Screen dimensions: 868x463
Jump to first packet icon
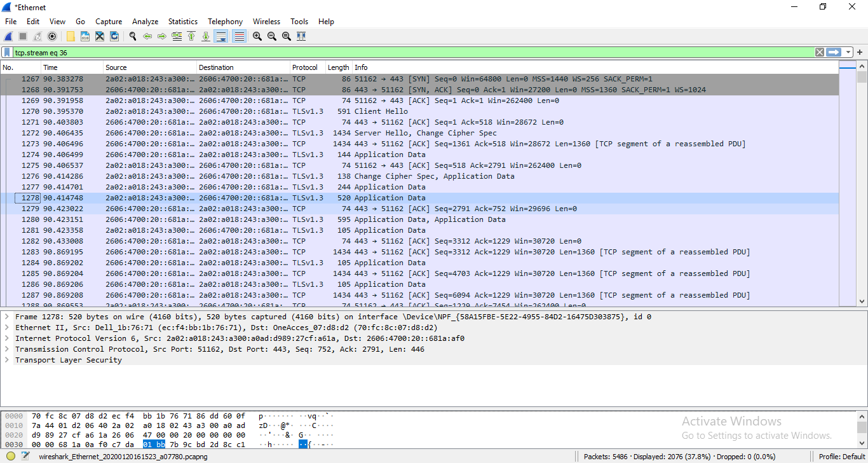click(191, 36)
